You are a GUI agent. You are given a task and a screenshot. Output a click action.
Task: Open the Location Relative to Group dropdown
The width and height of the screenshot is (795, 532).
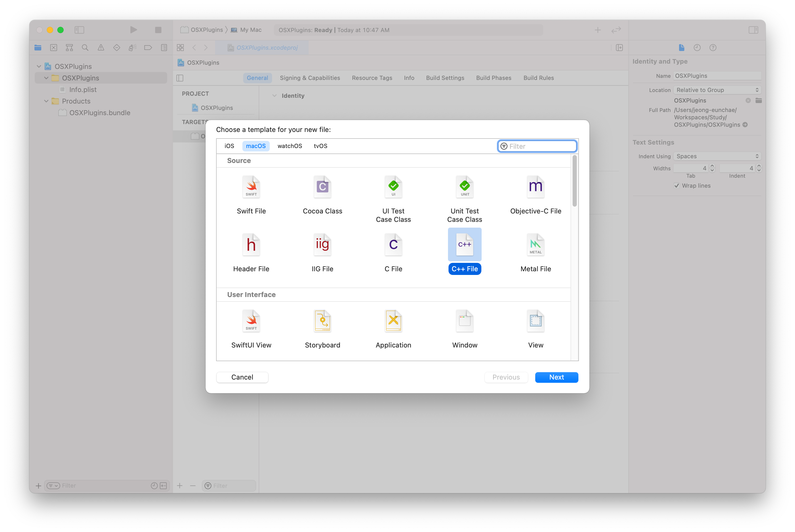[717, 90]
